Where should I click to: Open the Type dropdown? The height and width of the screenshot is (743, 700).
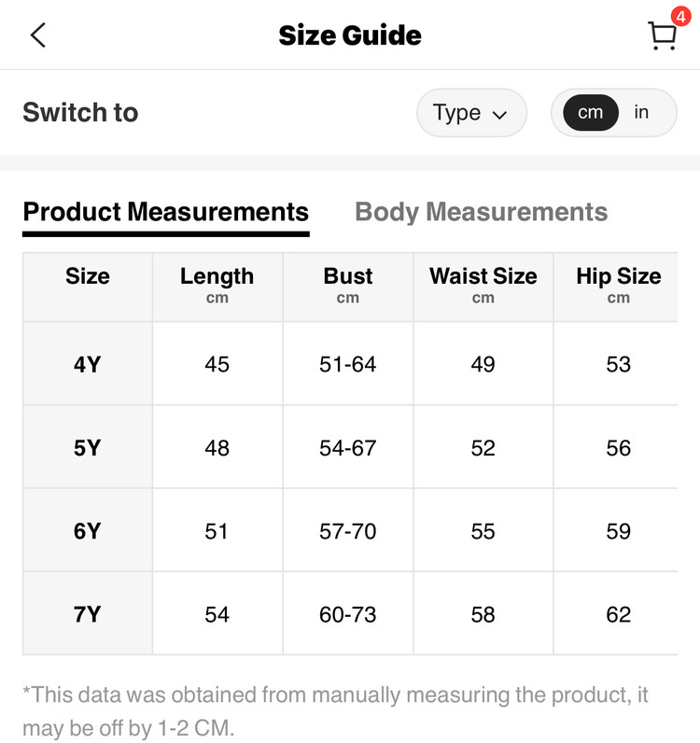click(x=471, y=113)
